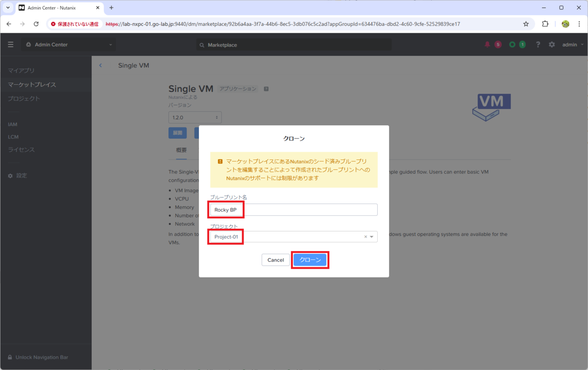This screenshot has height=370, width=588.
Task: Switch to the 概要 tab
Action: [181, 150]
